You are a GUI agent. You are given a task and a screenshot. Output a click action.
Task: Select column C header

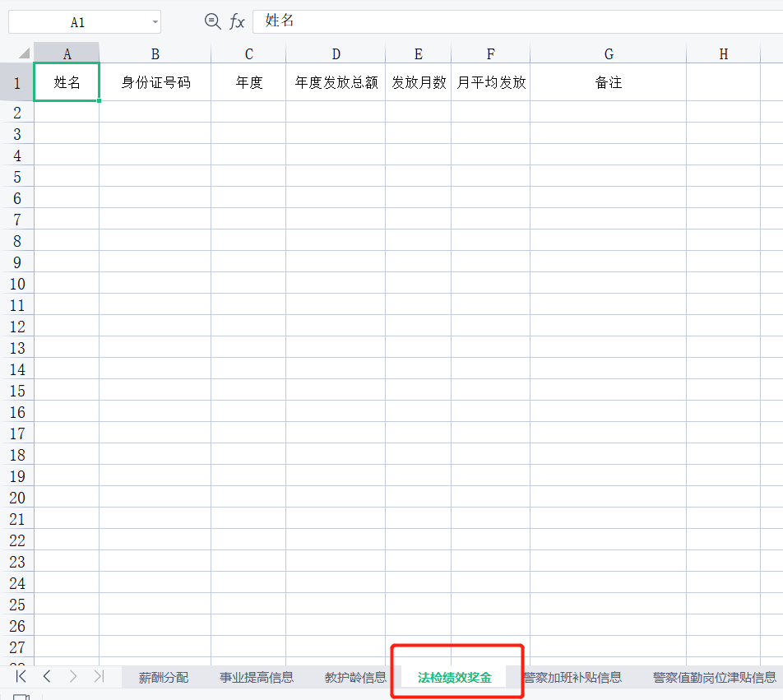tap(248, 53)
